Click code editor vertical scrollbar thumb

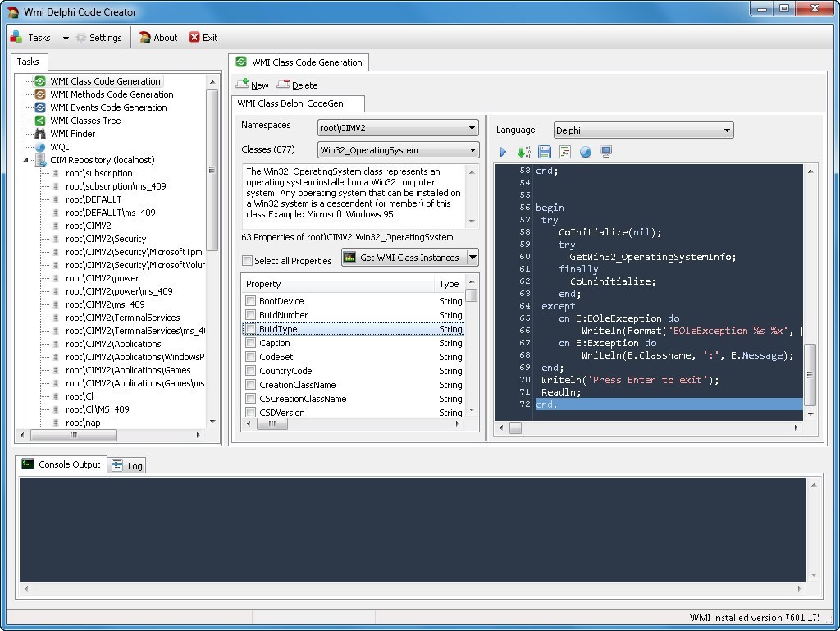coord(810,374)
